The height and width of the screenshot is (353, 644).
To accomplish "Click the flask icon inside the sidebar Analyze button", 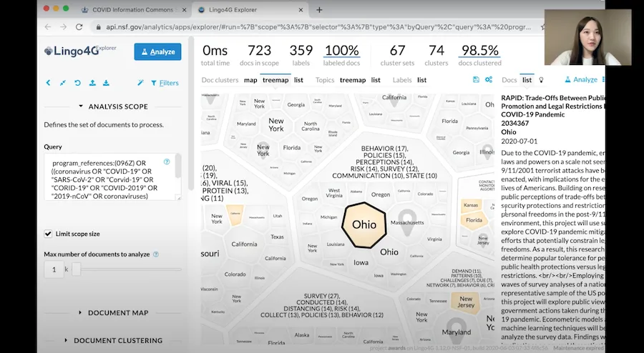I will point(144,52).
